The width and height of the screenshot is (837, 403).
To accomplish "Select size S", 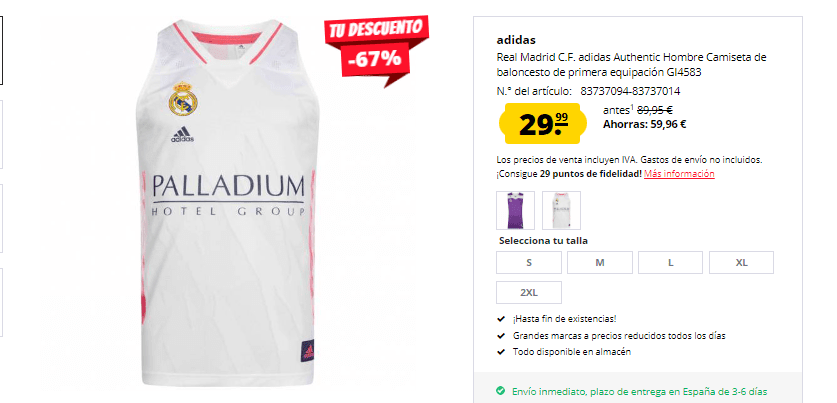I will [x=528, y=263].
